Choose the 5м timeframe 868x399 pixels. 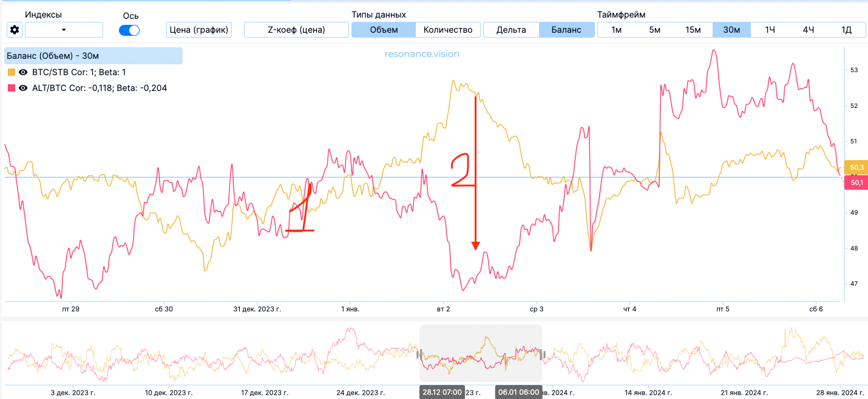coord(654,30)
